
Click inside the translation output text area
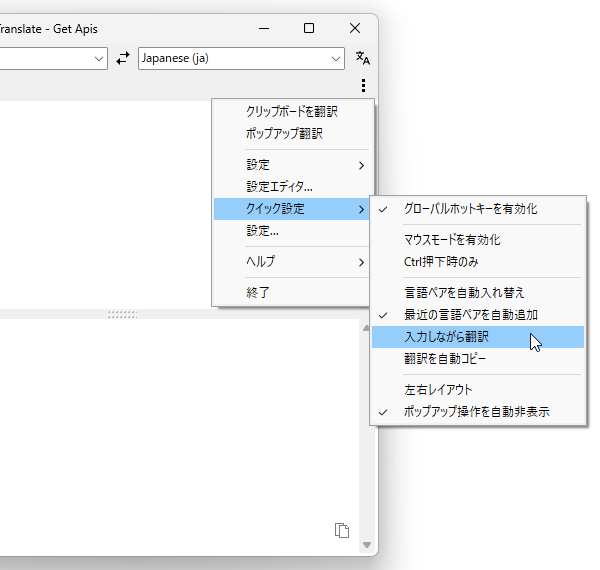pos(179,436)
